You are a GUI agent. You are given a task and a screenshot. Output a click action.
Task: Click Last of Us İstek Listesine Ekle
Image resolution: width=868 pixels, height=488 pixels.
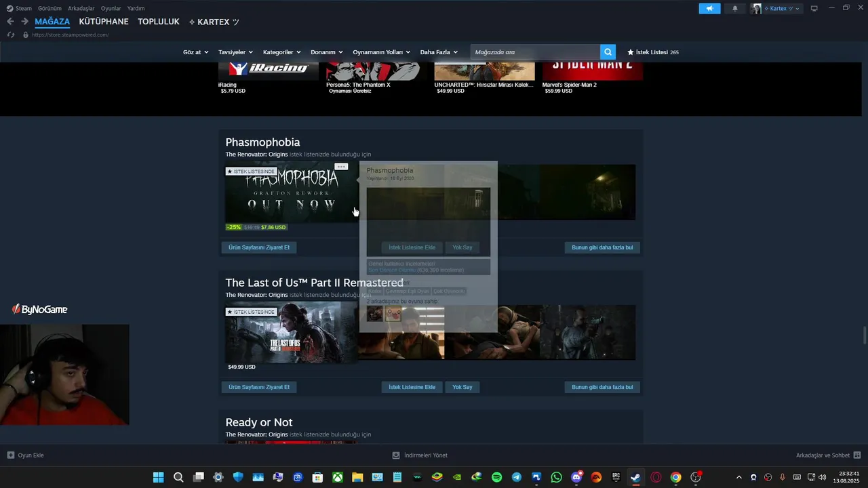(412, 387)
